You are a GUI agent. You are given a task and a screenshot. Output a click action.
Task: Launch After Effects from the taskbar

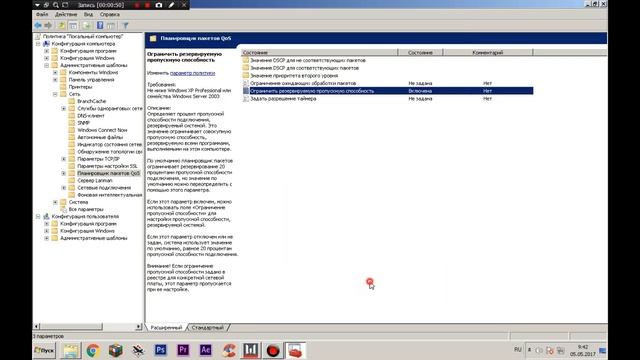coord(205,350)
